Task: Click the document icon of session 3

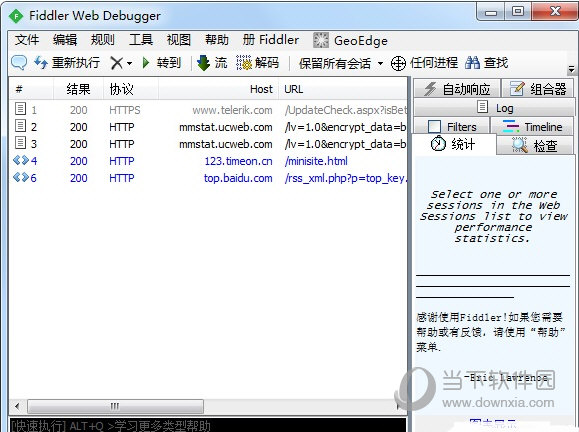Action: tap(21, 143)
